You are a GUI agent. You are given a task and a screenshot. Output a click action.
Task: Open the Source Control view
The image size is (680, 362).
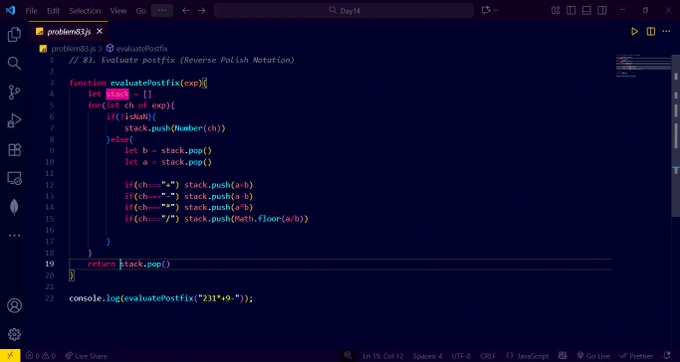pyautogui.click(x=14, y=92)
